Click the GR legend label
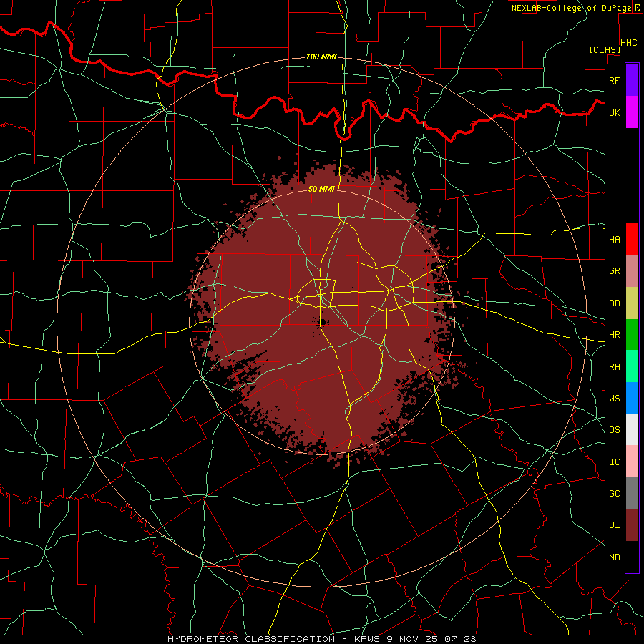The image size is (644, 644). click(614, 271)
